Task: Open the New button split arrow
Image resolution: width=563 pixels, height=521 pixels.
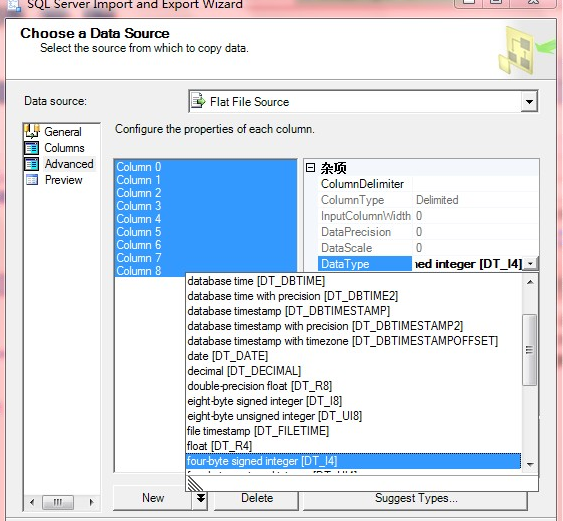Action: tap(200, 498)
